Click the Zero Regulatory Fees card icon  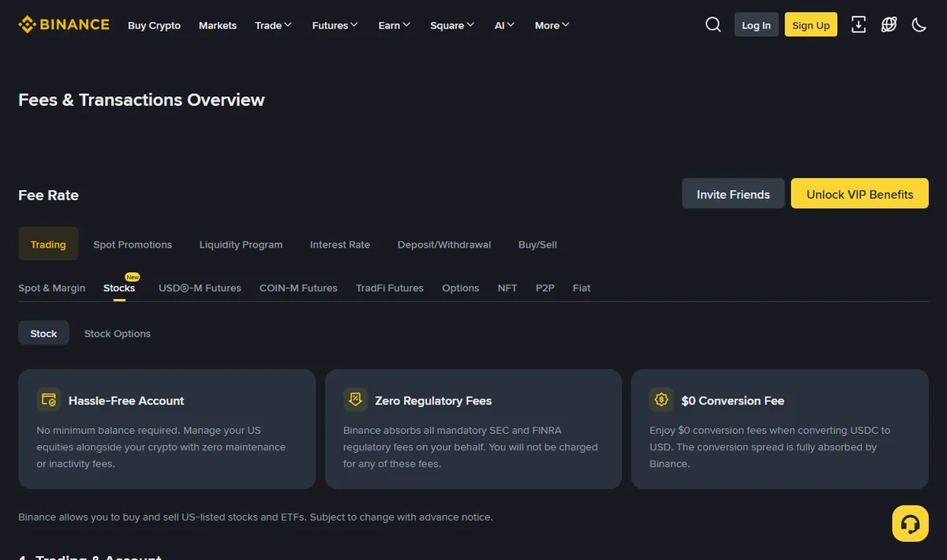(355, 400)
